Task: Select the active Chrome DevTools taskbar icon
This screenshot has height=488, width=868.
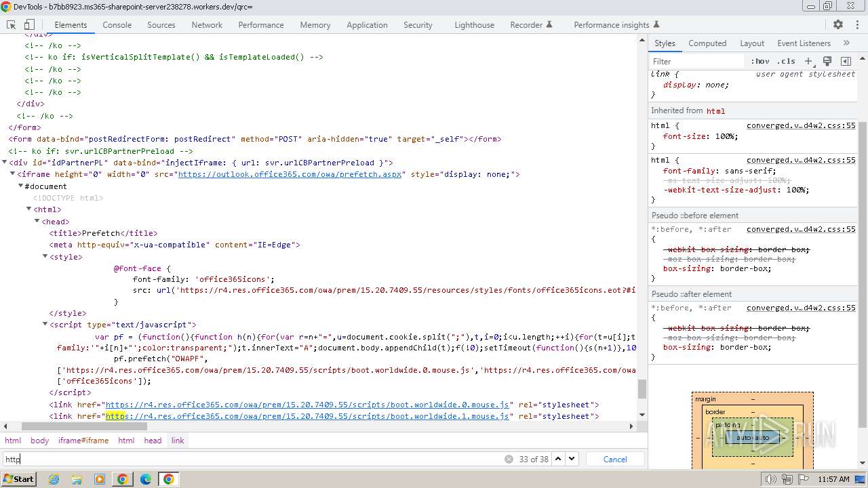Action: click(169, 479)
